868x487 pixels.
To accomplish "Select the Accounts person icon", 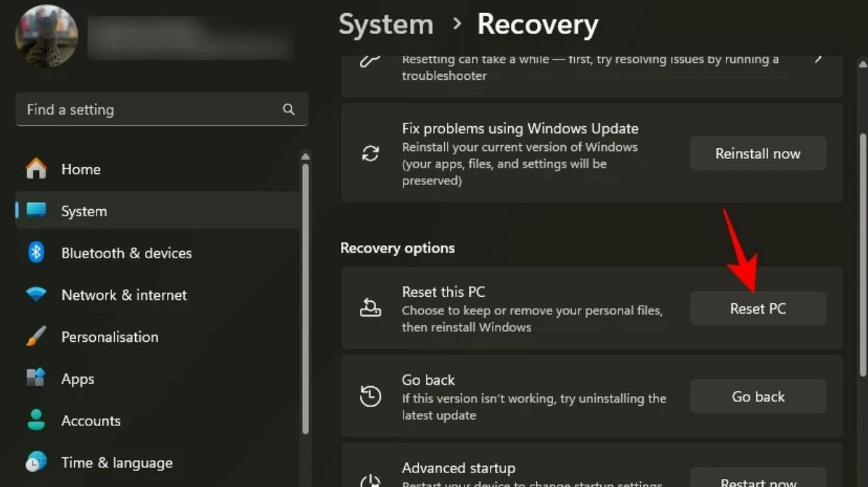I will [x=36, y=420].
